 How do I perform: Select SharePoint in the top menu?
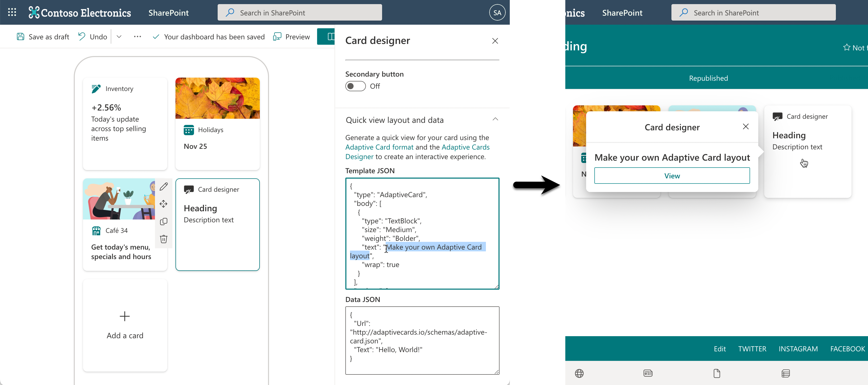[x=169, y=13]
